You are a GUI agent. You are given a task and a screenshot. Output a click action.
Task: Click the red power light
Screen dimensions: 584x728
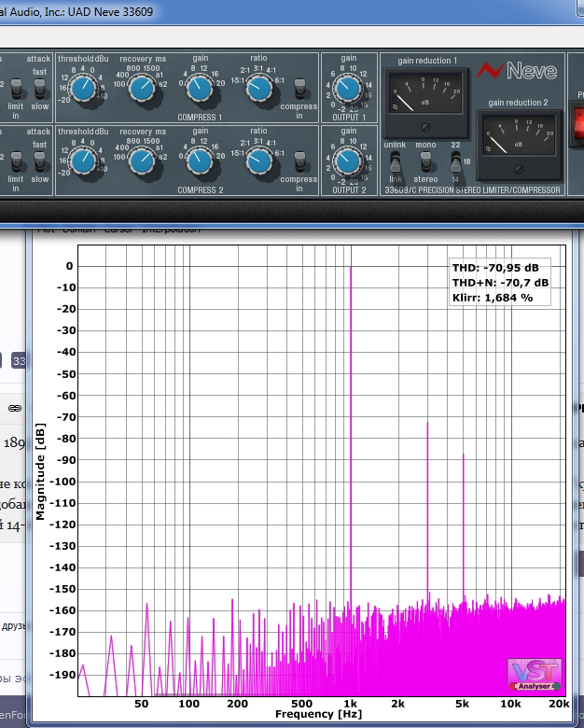pos(578,123)
